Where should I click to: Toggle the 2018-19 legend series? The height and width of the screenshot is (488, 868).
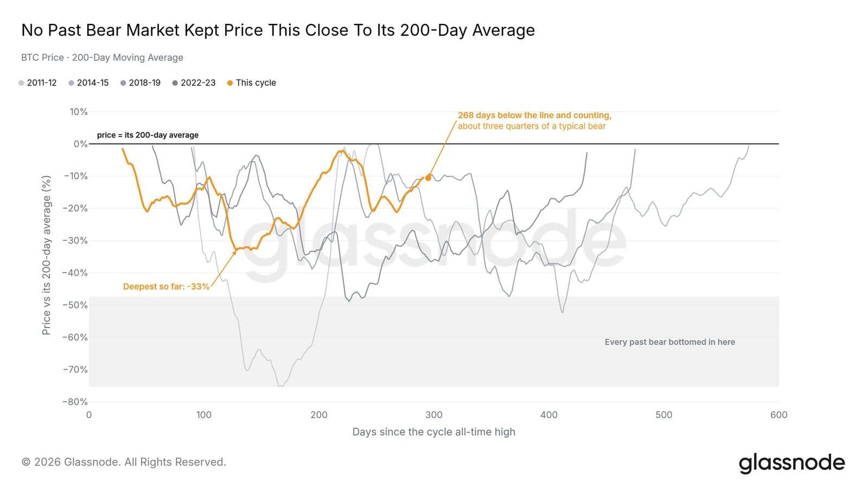point(141,83)
